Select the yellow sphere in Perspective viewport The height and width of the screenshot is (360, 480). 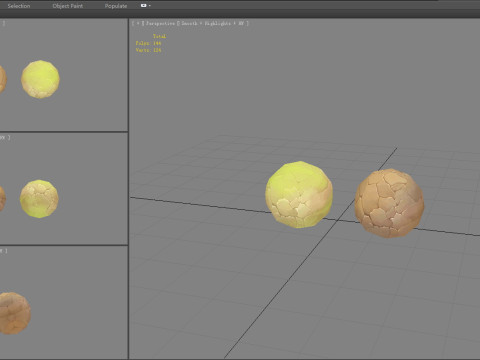[299, 195]
